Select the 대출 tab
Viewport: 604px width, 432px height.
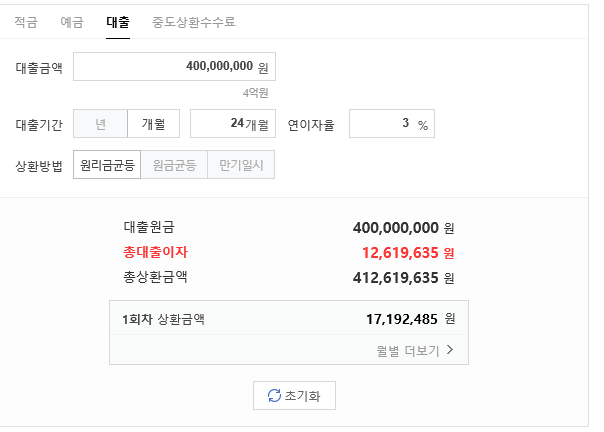(118, 22)
